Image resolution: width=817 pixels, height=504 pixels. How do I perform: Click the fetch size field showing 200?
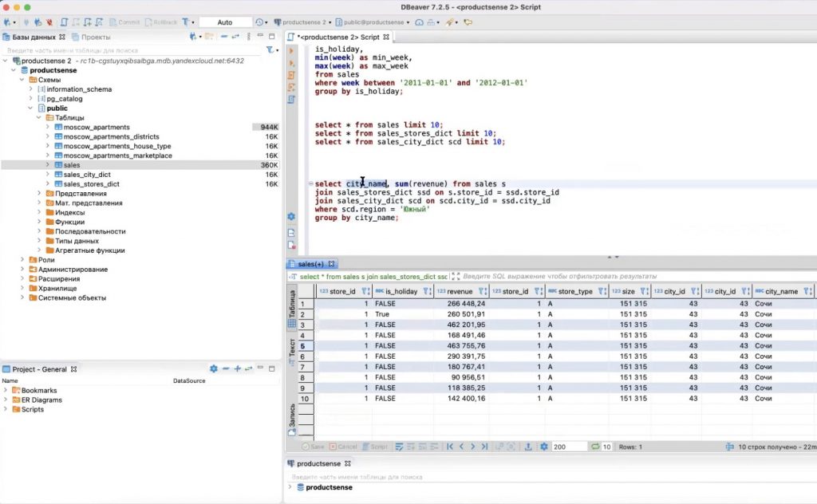pos(568,447)
